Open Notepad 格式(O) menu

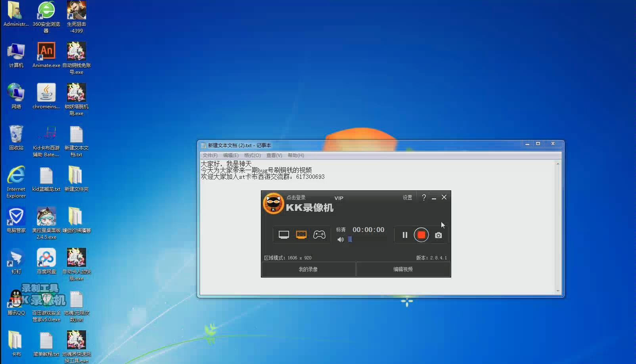253,155
